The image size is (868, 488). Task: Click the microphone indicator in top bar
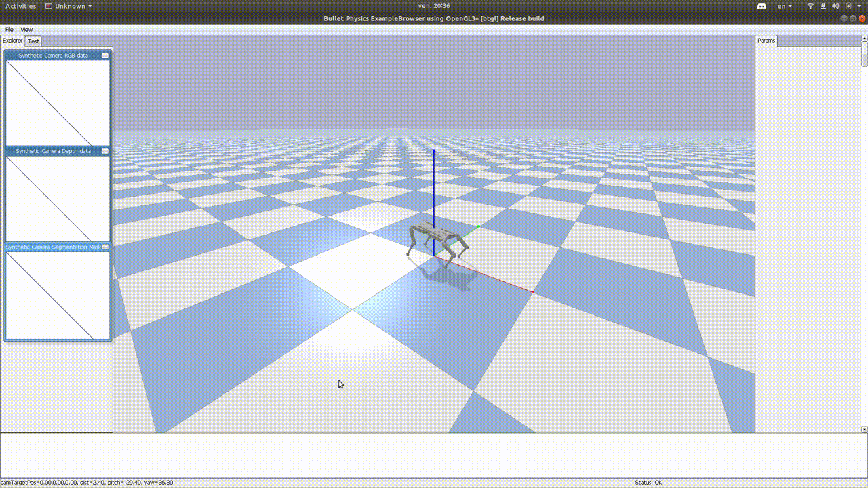pyautogui.click(x=823, y=6)
